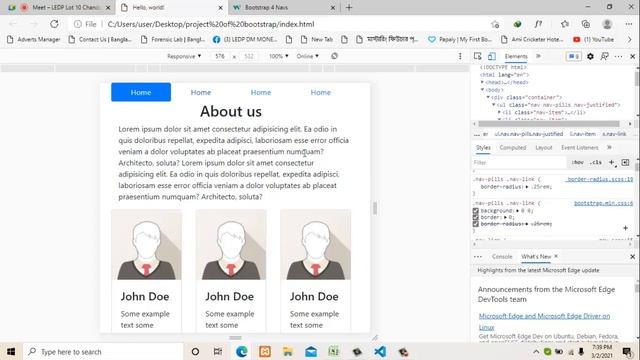The image size is (640, 360).
Task: Switch to the Meet browser tab
Action: 59,7
